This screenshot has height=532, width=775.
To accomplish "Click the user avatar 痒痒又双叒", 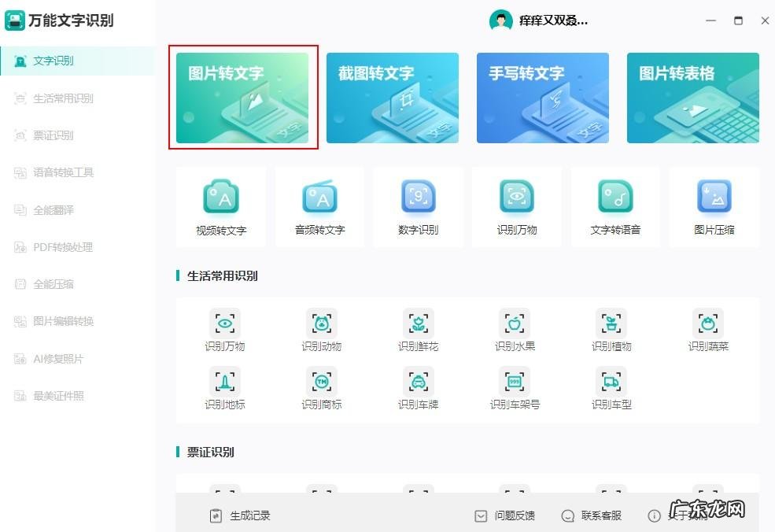I will pyautogui.click(x=502, y=20).
